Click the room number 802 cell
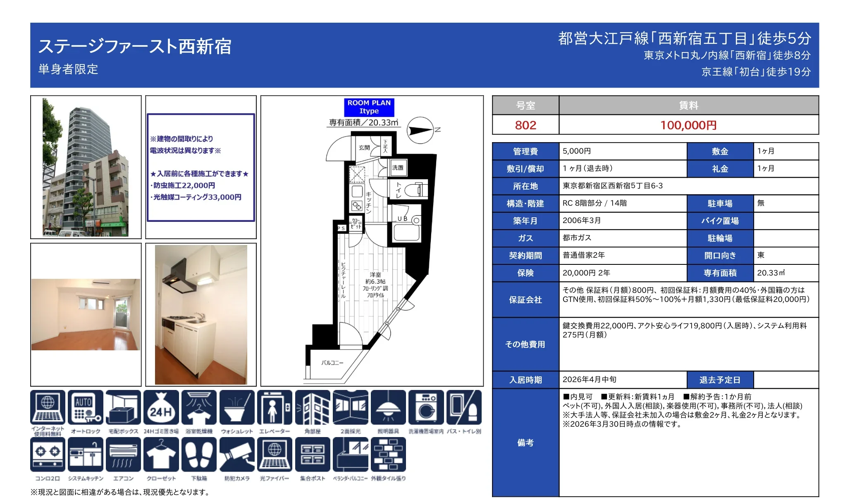The height and width of the screenshot is (504, 850). point(525,125)
